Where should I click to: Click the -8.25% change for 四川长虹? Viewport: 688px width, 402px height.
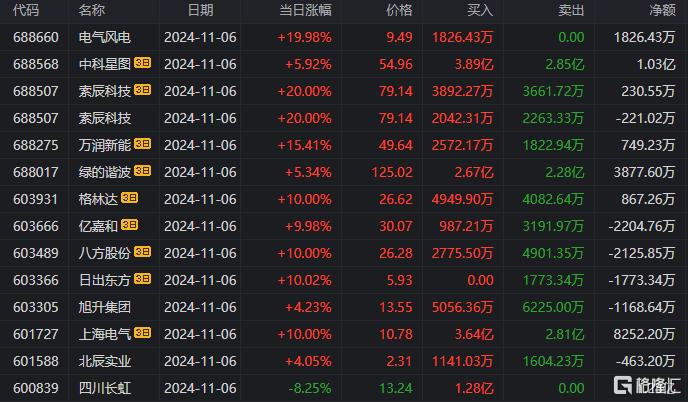pyautogui.click(x=310, y=388)
